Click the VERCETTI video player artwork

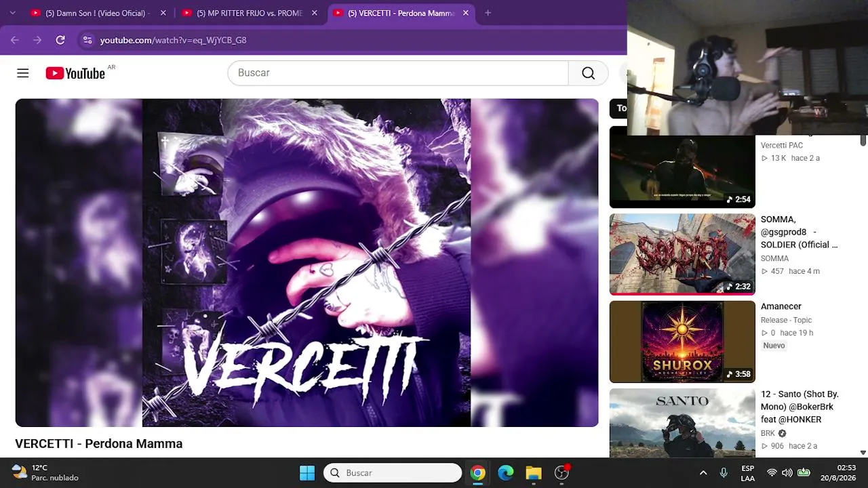click(x=307, y=263)
